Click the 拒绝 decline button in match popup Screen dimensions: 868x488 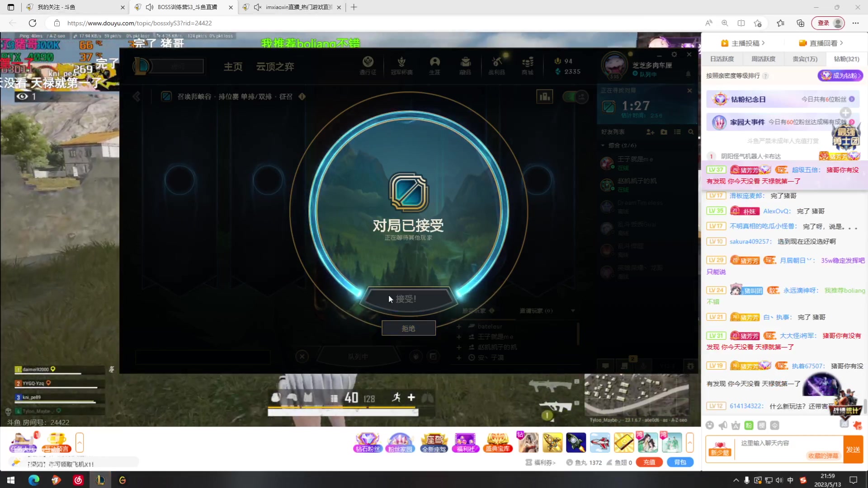tap(408, 328)
